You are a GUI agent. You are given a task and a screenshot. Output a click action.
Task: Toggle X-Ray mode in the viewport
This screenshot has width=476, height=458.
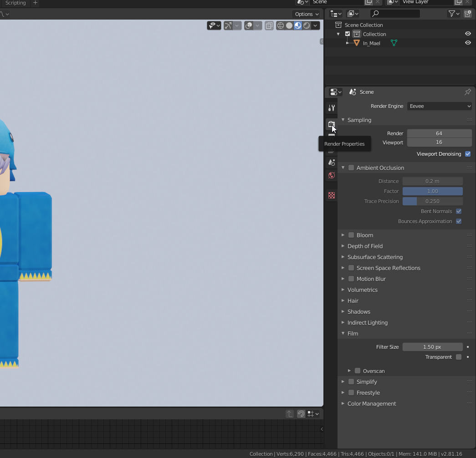pos(269,25)
